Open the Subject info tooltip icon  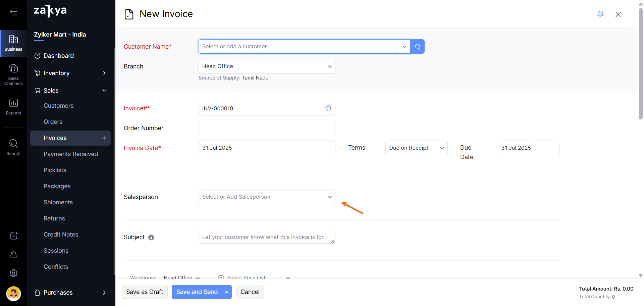pos(151,238)
